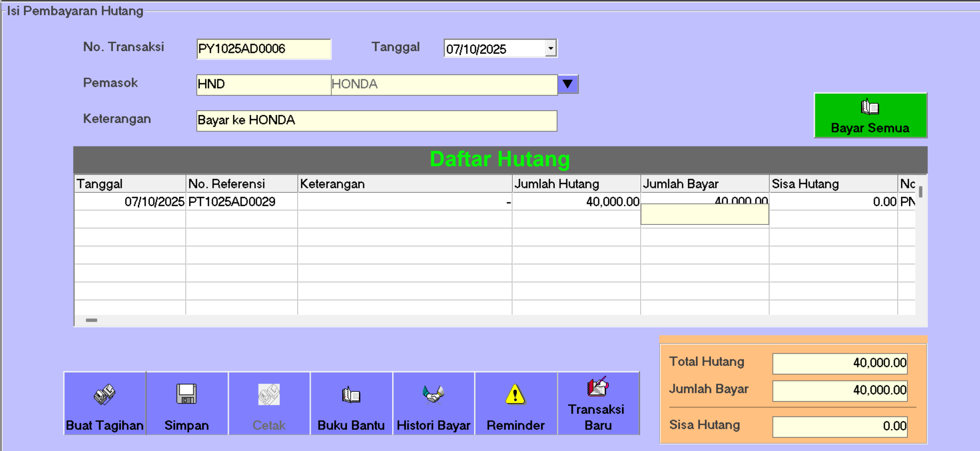This screenshot has width=980, height=451.
Task: Open the Tanggal date dropdown arrow
Action: (x=550, y=48)
